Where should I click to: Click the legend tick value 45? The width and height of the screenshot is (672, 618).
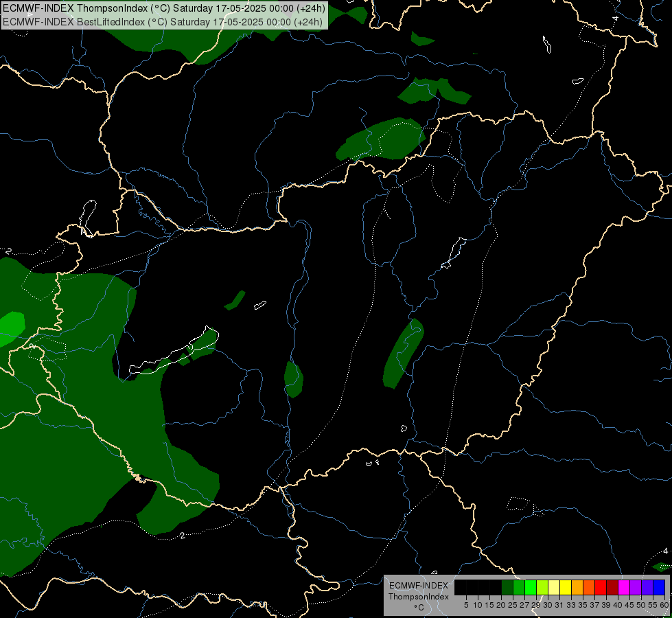click(629, 605)
